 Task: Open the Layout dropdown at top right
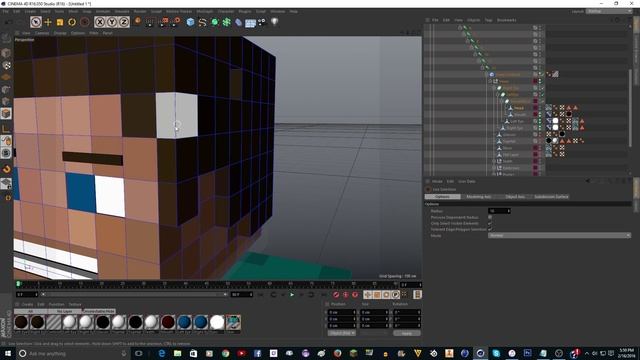coord(609,11)
